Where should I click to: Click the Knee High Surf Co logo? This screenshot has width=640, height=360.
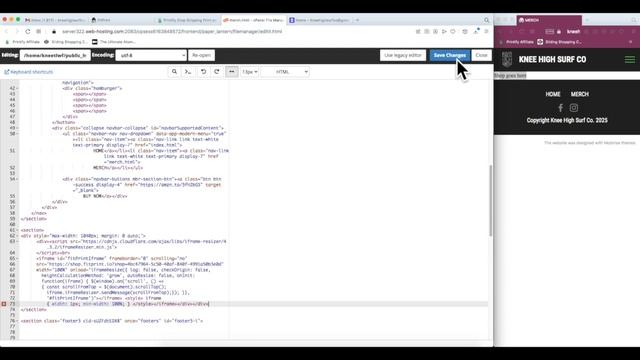pyautogui.click(x=507, y=60)
